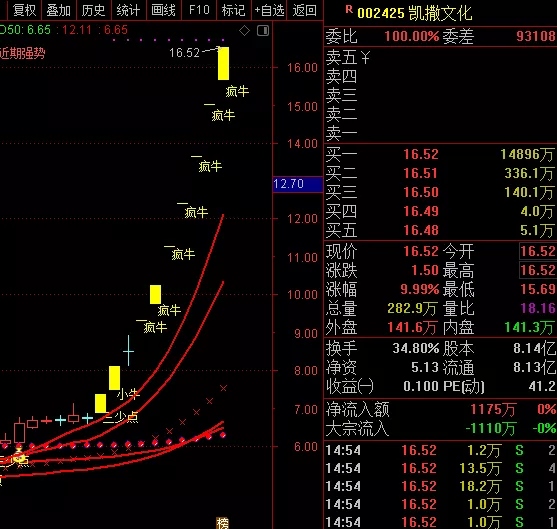Click the 13.5万 trade tick row
Image resolution: width=557 pixels, height=529 pixels.
click(440, 468)
